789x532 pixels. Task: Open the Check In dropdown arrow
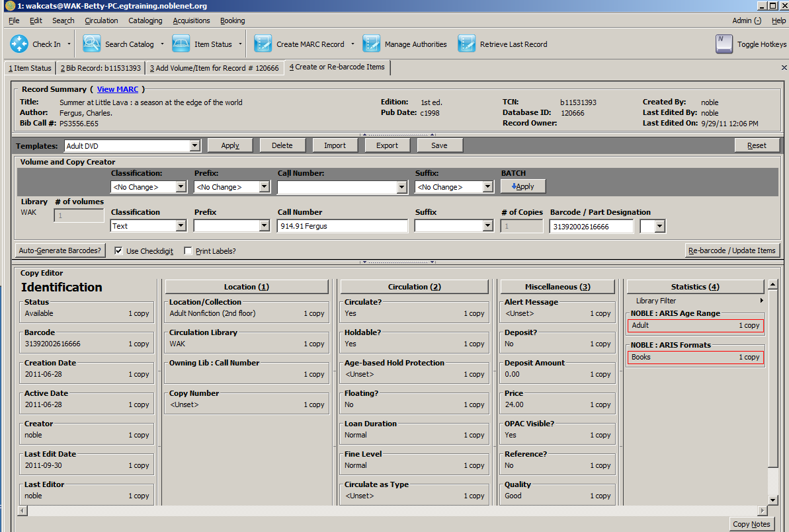(69, 44)
